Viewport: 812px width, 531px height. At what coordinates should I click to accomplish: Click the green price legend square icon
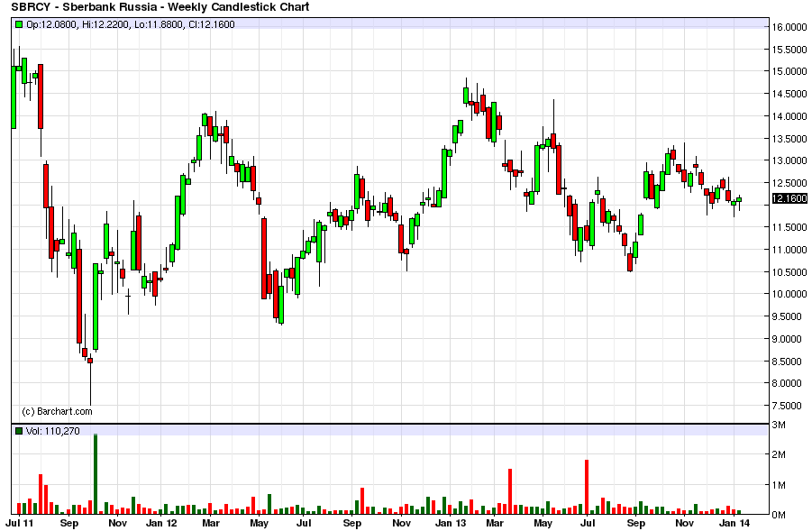coord(19,23)
